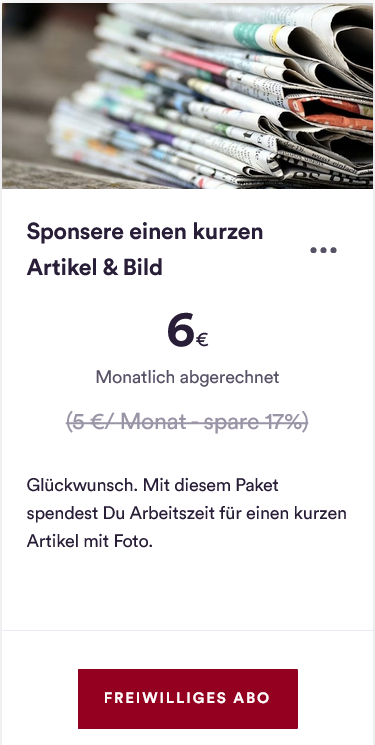Screen dimensions: 375x745
Task: Open the stacked newspapers photo
Action: click(x=187, y=96)
